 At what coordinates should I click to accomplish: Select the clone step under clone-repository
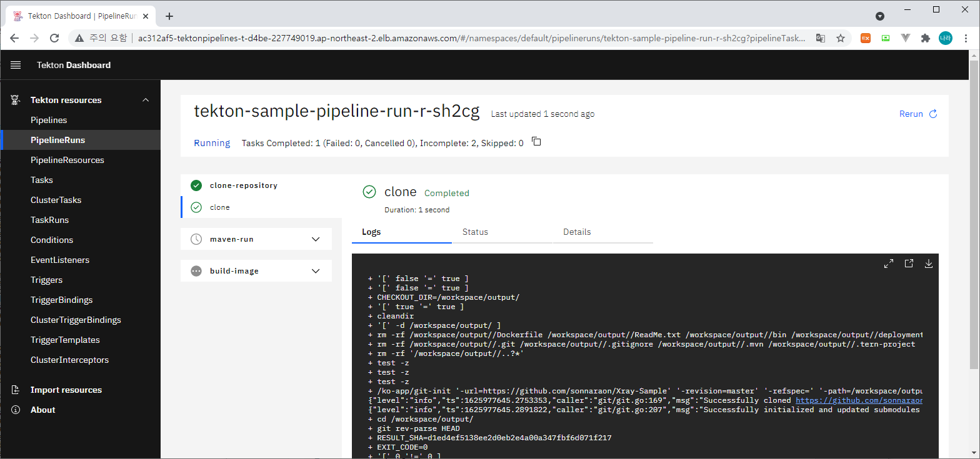(261, 207)
